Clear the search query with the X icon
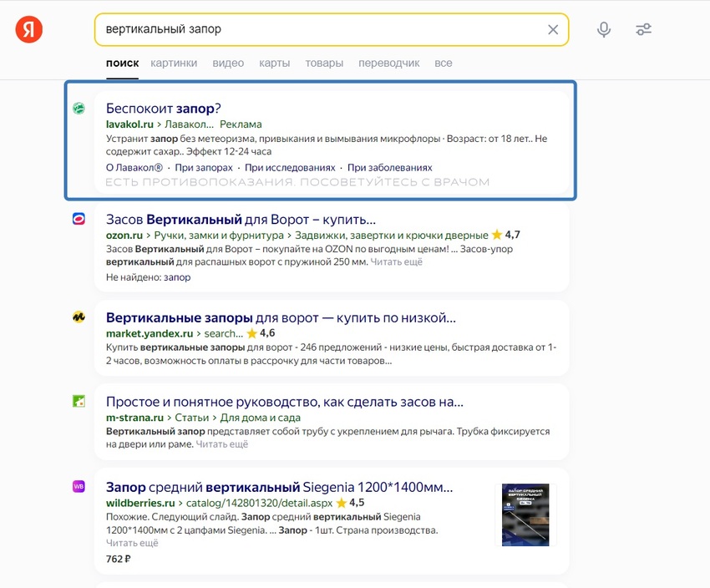 click(553, 29)
